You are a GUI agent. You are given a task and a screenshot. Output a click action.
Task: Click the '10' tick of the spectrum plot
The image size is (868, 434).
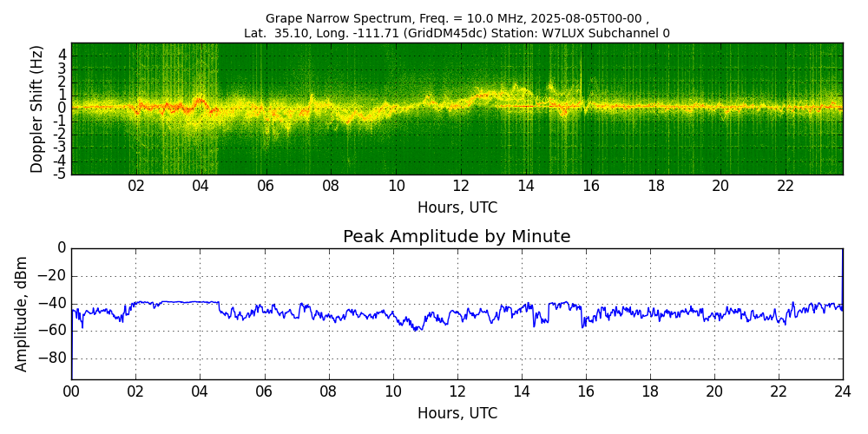pyautogui.click(x=396, y=186)
